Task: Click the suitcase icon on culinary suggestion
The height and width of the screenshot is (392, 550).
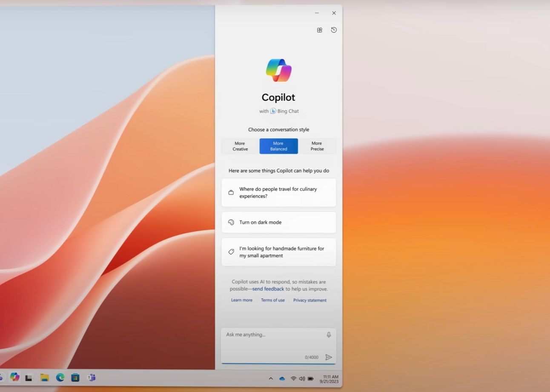Action: [x=231, y=192]
